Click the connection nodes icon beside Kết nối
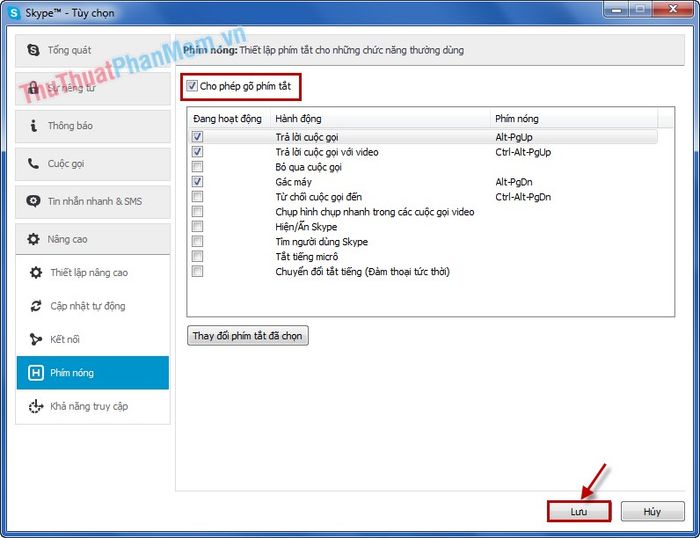700x538 pixels. (36, 339)
